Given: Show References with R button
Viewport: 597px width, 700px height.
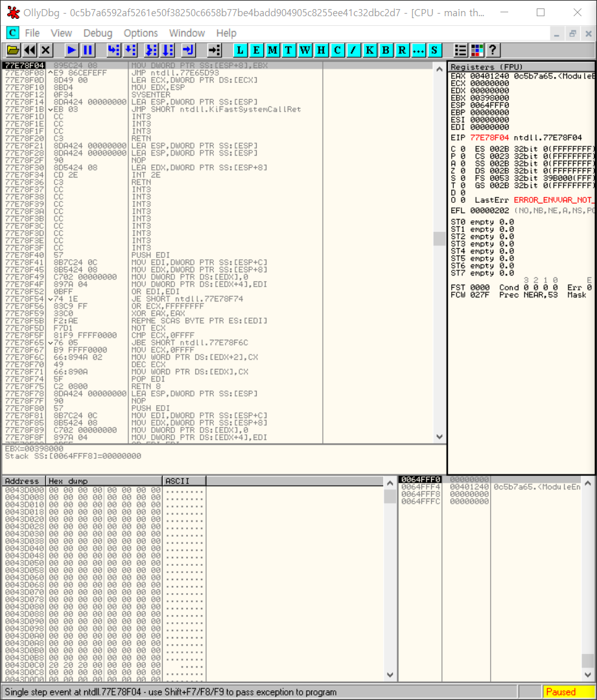Looking at the screenshot, I should [x=402, y=50].
